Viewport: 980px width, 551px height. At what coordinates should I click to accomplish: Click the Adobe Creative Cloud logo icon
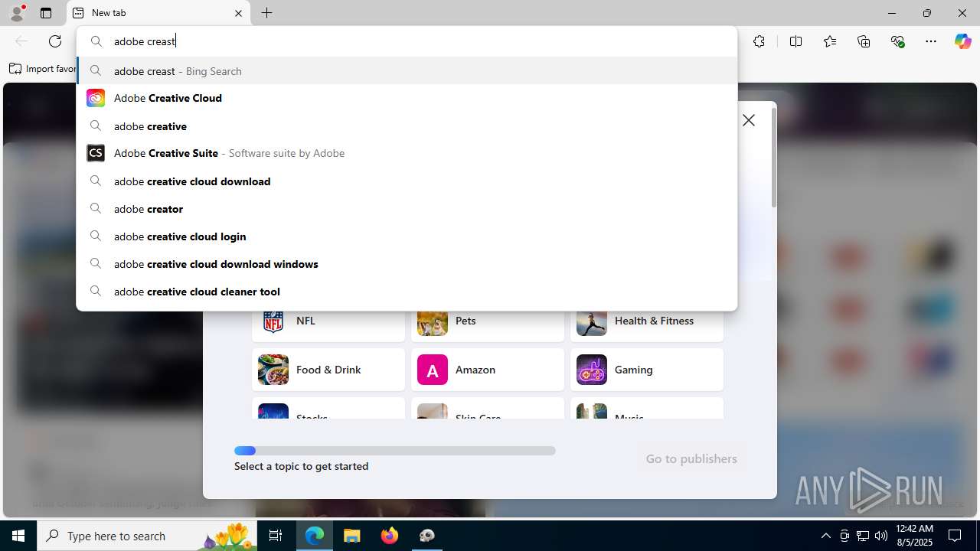[96, 98]
